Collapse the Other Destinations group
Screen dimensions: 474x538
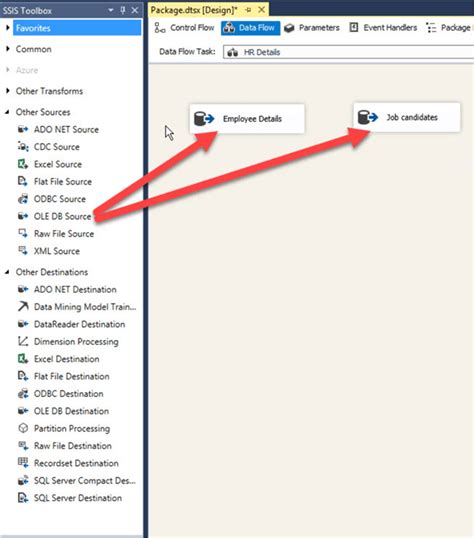tap(7, 272)
